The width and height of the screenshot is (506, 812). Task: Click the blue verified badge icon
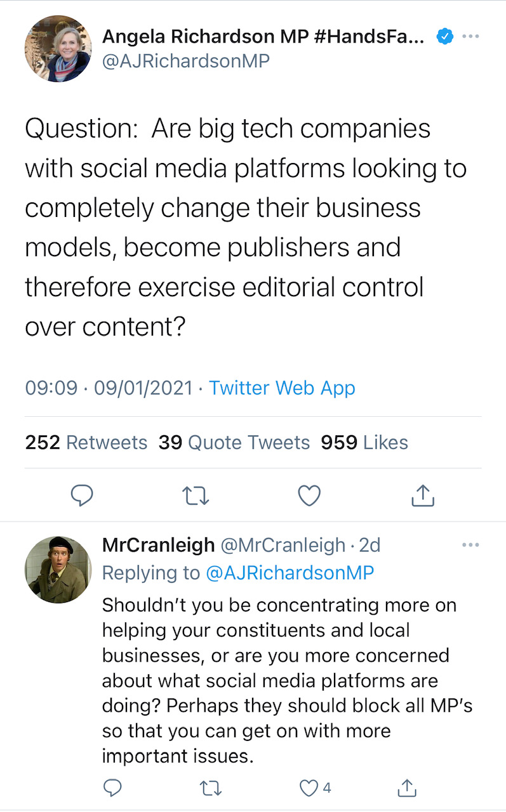click(445, 37)
